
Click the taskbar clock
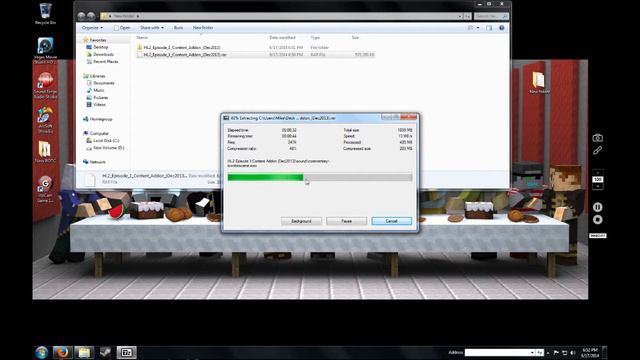(590, 353)
